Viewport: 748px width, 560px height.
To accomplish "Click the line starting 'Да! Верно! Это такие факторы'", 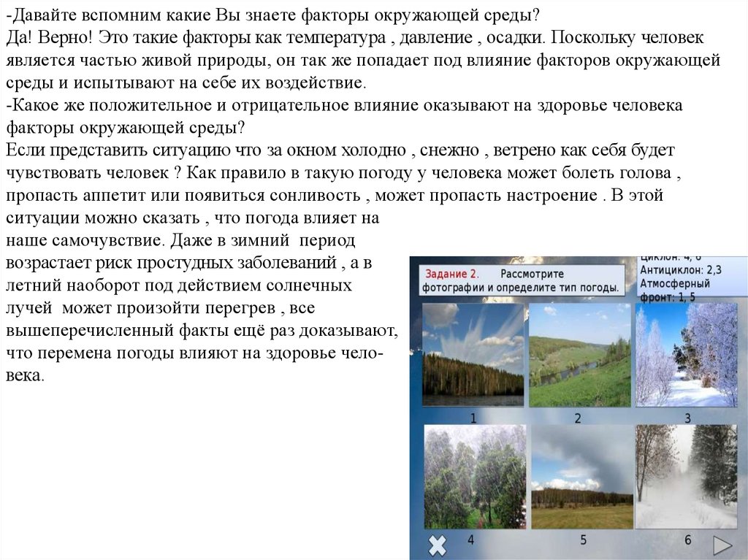I will tap(355, 38).
